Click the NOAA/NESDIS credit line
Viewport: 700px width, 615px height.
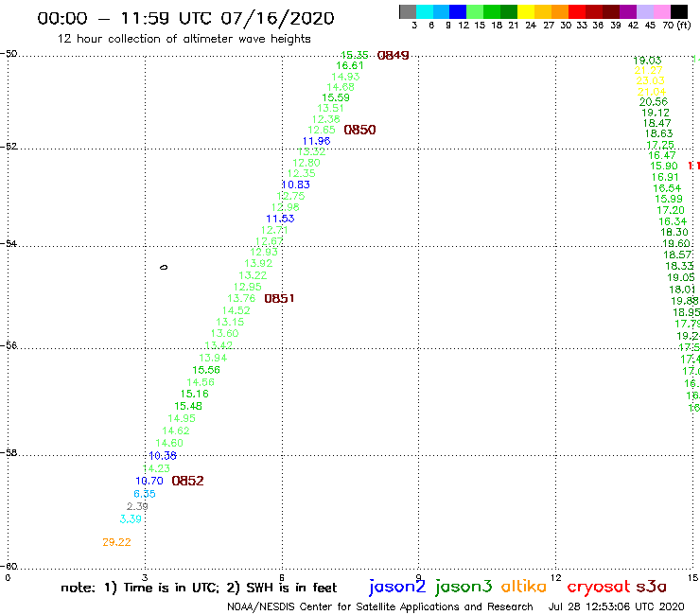click(x=380, y=606)
